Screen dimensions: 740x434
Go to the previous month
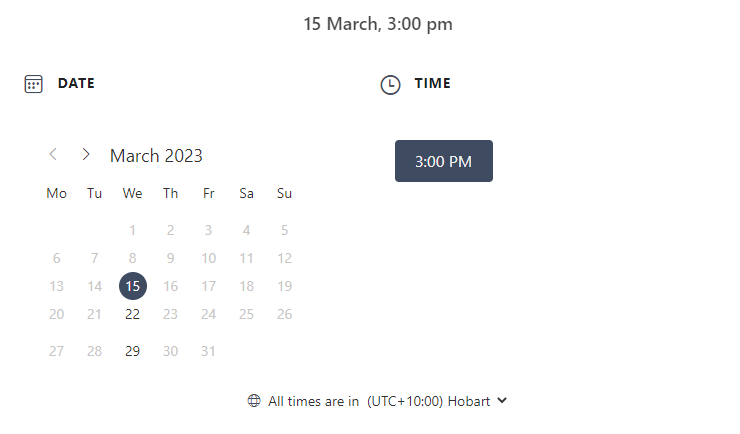(53, 154)
